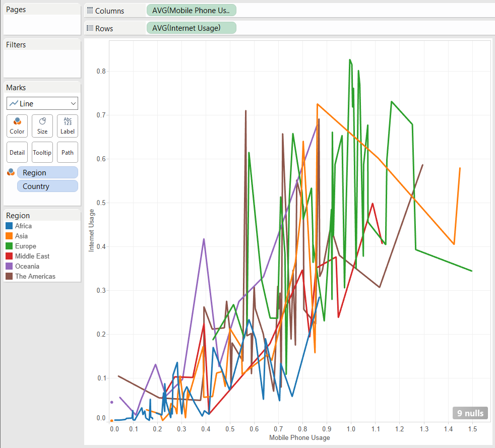This screenshot has height=448, width=495.
Task: Open the AVG(Mobile Phone Usage) pill menu
Action: click(x=191, y=11)
